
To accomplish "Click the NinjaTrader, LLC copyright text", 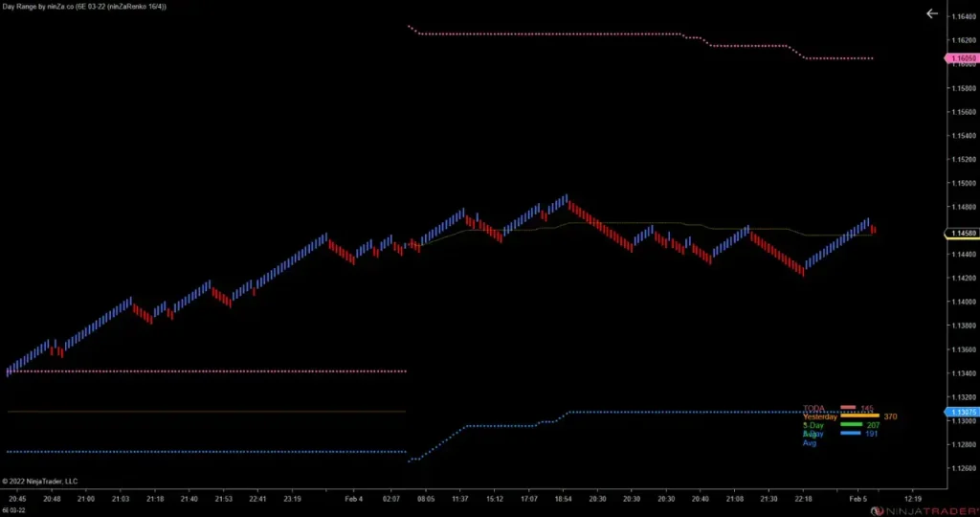I will click(40, 481).
